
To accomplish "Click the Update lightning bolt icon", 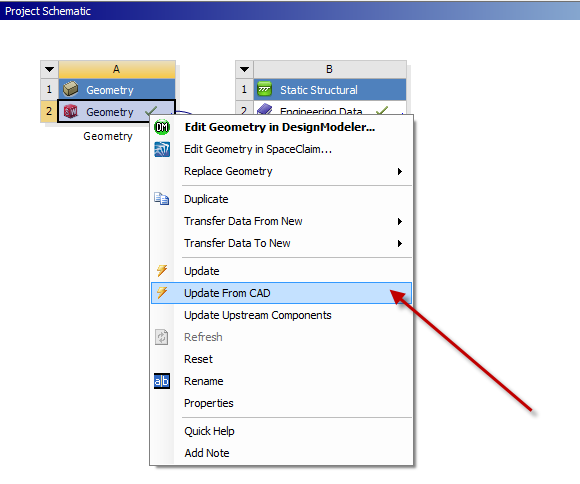I will 162,271.
